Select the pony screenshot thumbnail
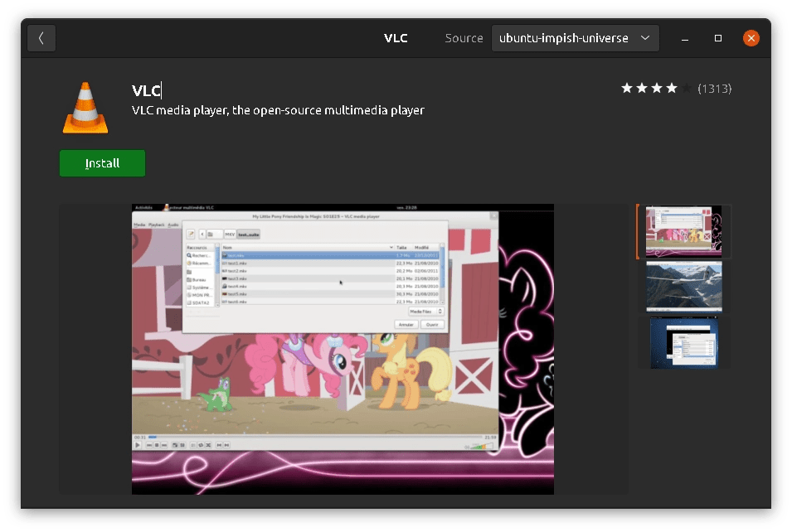This screenshot has height=532, width=792. (684, 231)
